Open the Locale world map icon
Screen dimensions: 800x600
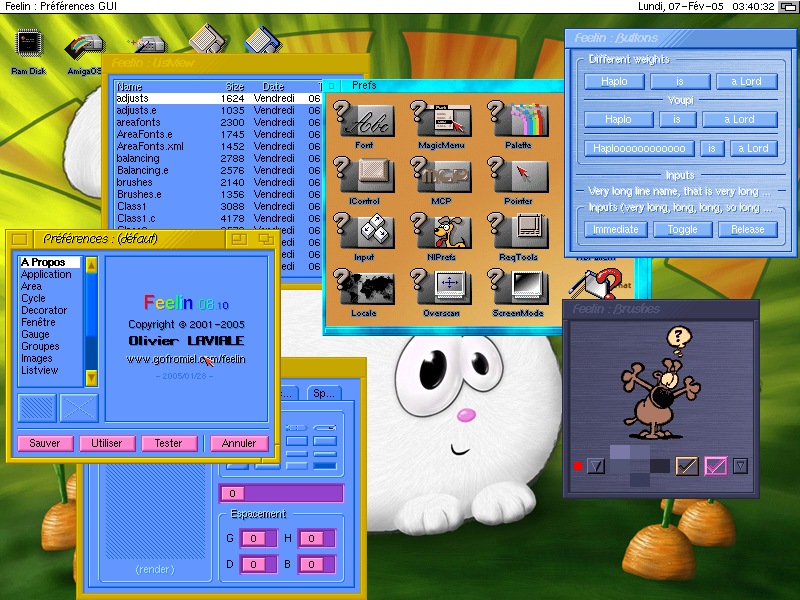(364, 293)
